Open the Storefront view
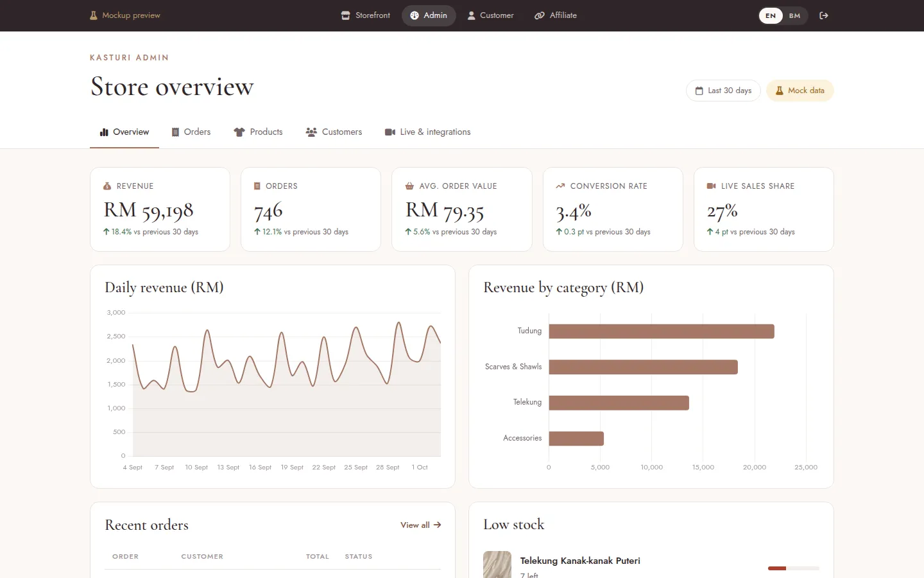Viewport: 924px width, 578px height. (x=365, y=15)
